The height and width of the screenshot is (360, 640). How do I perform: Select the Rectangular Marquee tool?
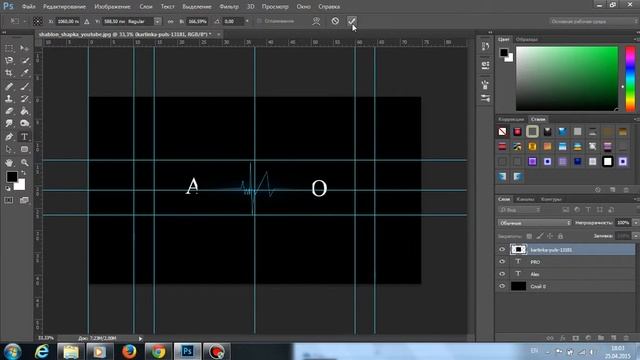pyautogui.click(x=9, y=48)
